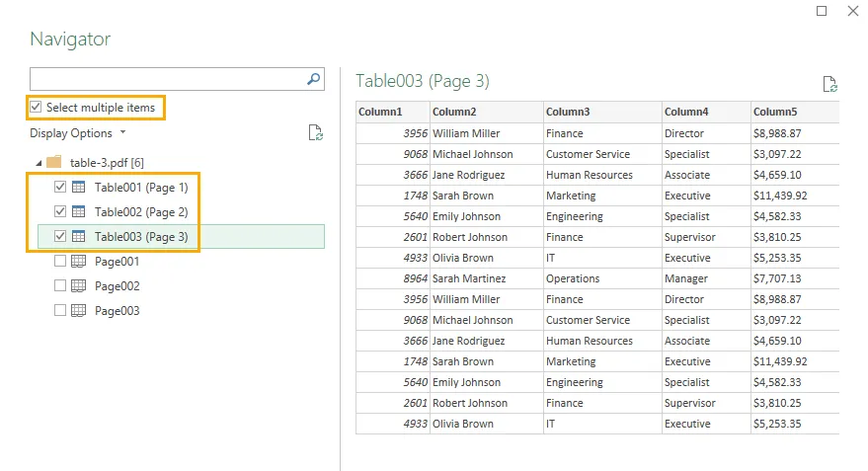Click the $7,707.13 salary cell
Image resolution: width=868 pixels, height=471 pixels.
795,278
